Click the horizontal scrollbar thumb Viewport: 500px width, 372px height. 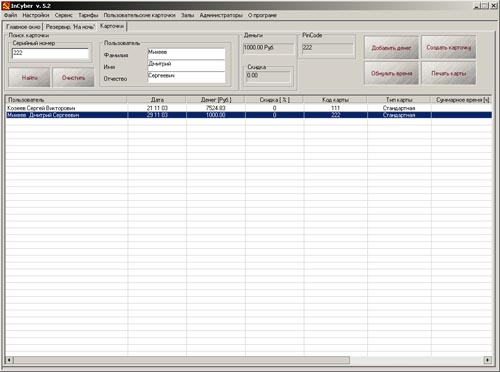[x=181, y=360]
